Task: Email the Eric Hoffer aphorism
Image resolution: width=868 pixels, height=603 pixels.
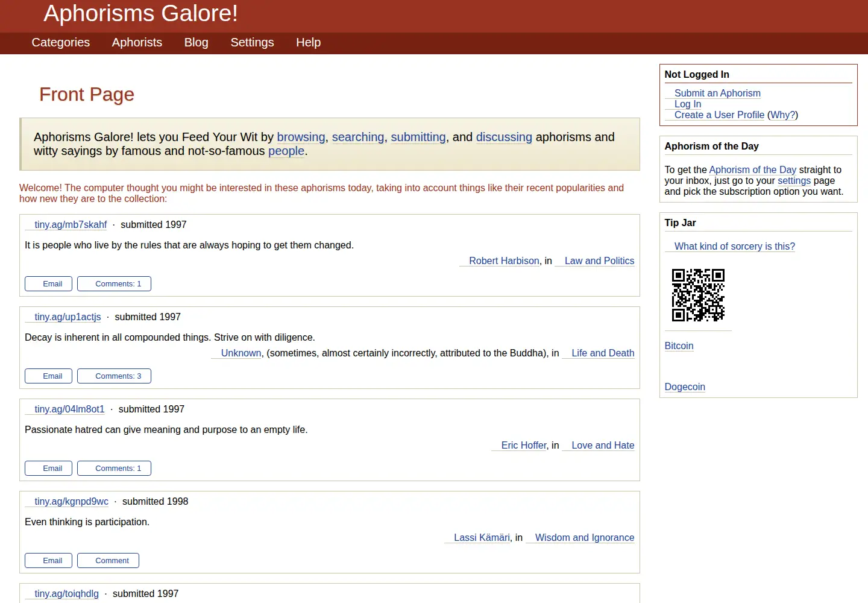Action: coord(48,469)
